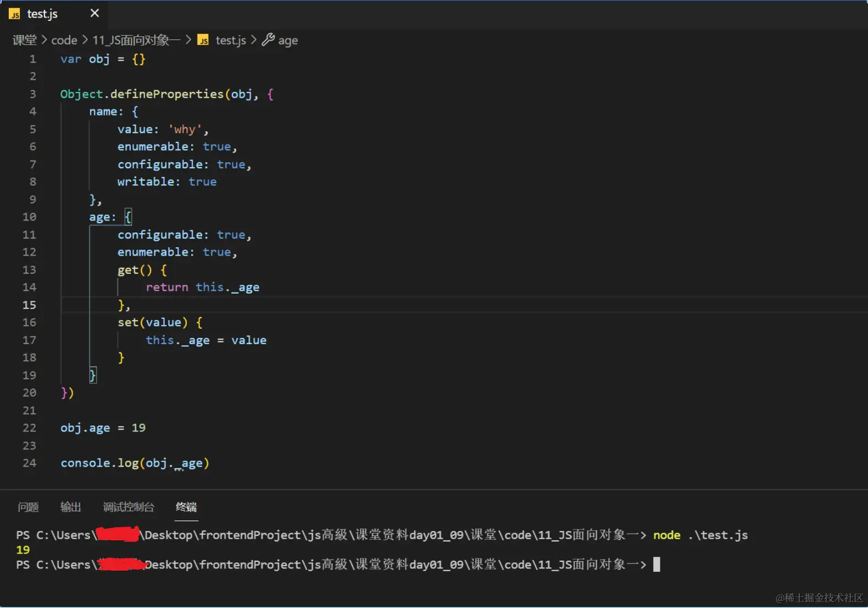Expand the chevron after 课堂 breadcrumb

point(44,40)
